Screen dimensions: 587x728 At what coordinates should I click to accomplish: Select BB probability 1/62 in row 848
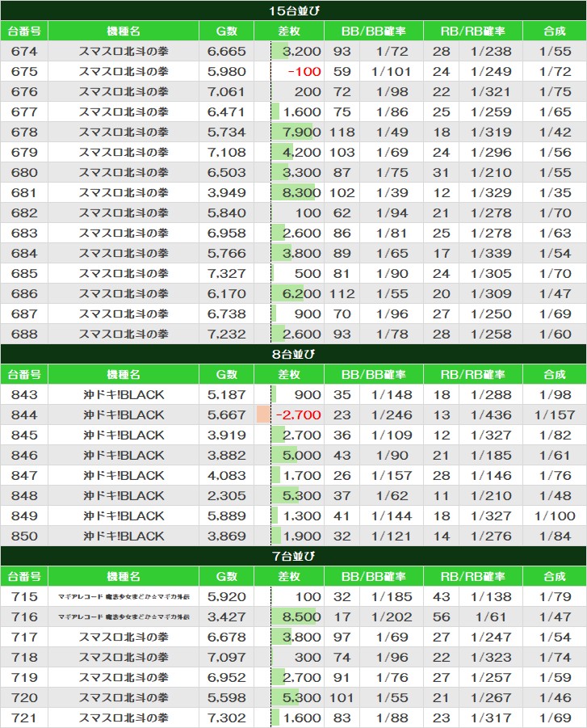[392, 495]
